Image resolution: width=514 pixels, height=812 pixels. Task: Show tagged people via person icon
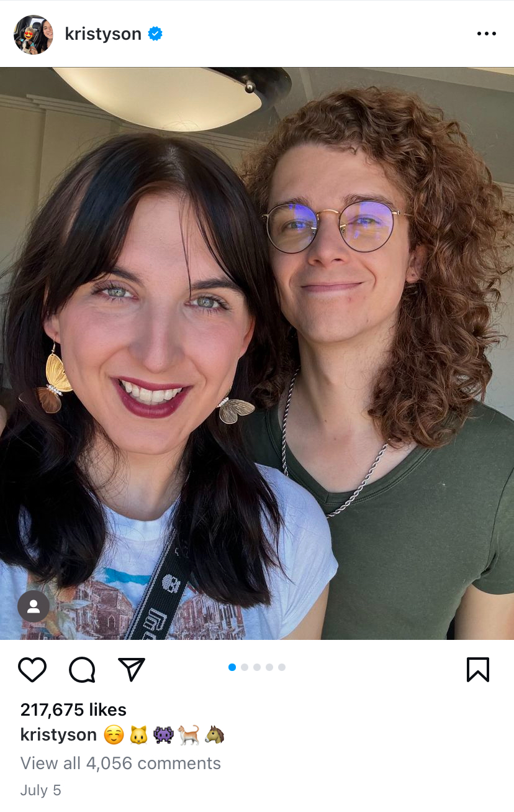pyautogui.click(x=34, y=606)
